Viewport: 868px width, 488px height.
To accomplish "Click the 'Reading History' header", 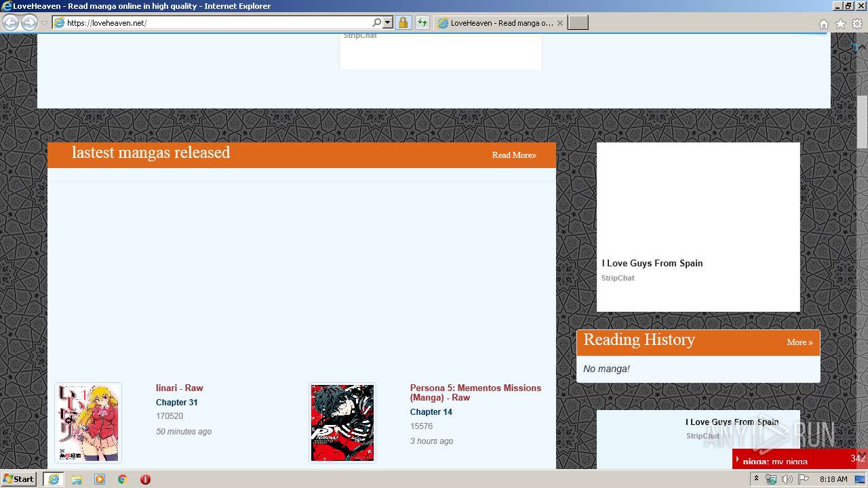I will (639, 340).
